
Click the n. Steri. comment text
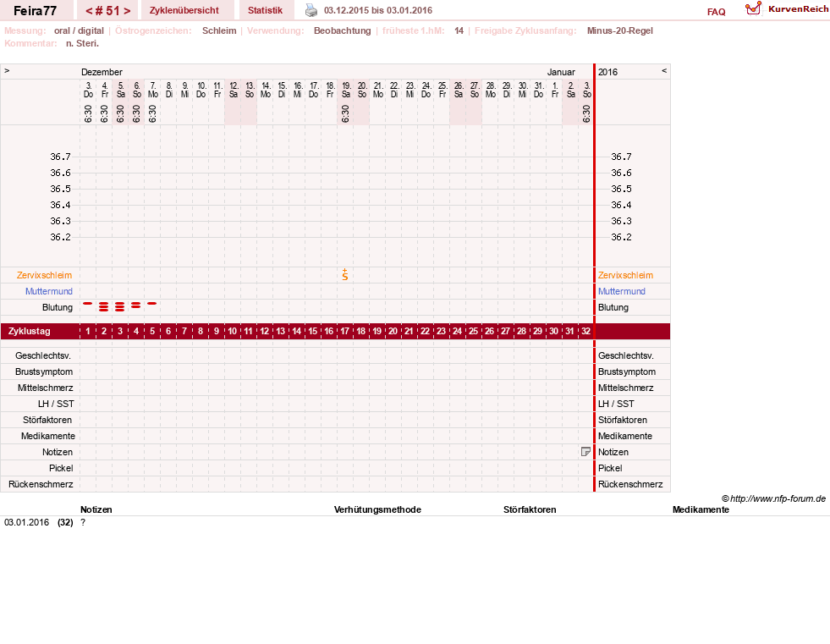tap(83, 43)
